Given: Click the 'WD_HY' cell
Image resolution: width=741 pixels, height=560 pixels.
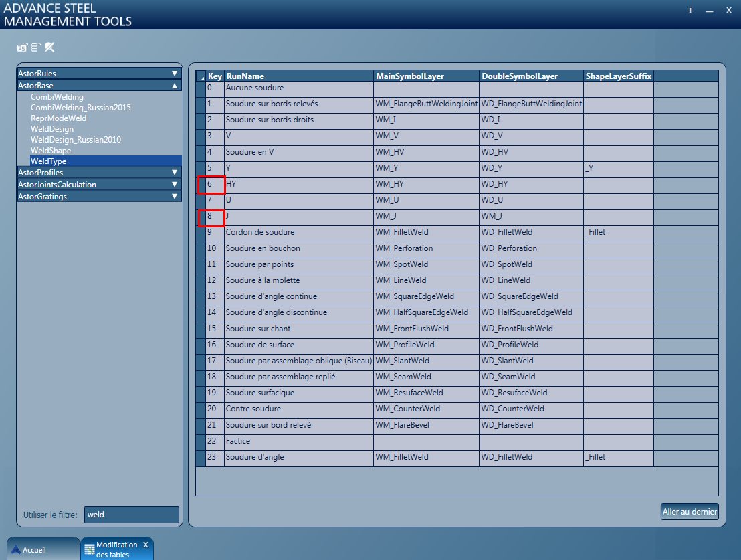Looking at the screenshot, I should 531,185.
